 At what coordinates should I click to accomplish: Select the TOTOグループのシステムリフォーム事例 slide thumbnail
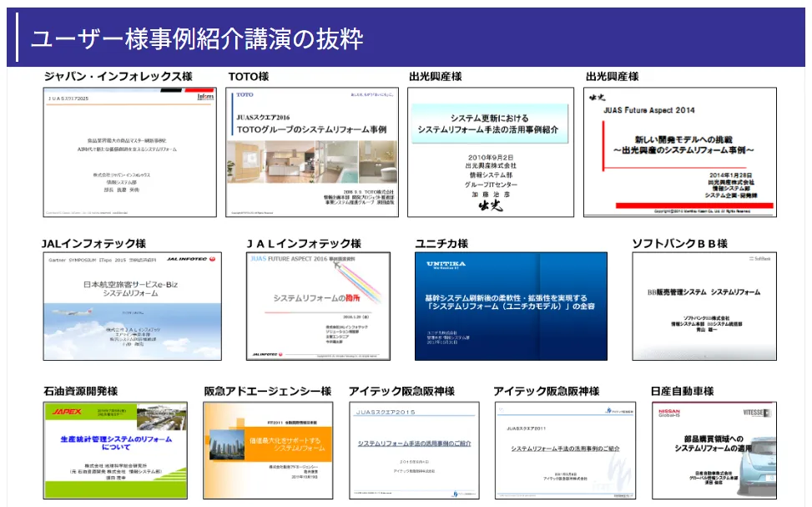coord(312,152)
